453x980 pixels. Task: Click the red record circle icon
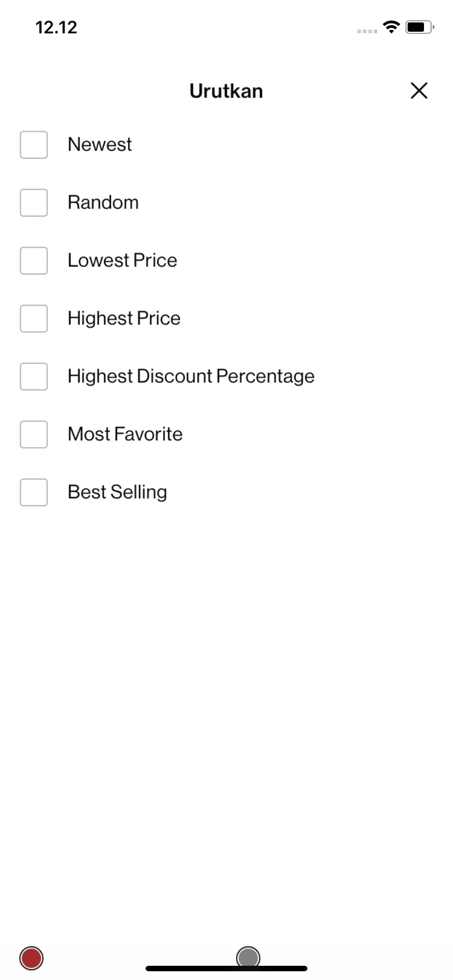[x=31, y=958]
